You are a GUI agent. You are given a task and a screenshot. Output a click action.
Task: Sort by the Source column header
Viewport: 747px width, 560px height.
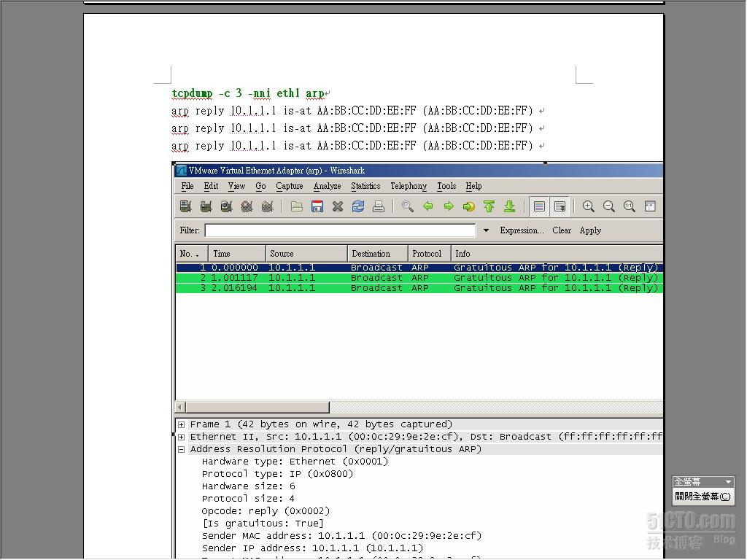point(306,254)
